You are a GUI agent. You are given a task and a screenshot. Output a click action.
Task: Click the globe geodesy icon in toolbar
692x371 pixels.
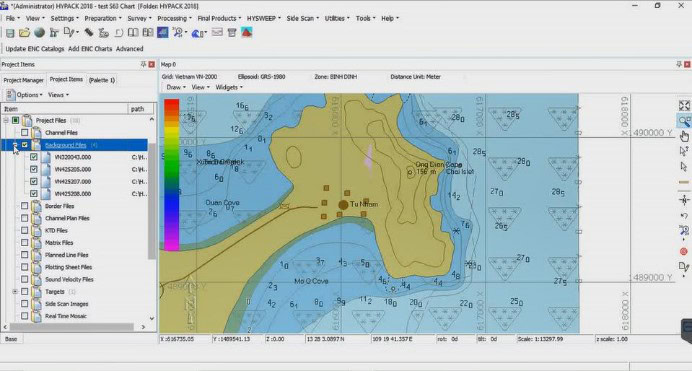(39, 33)
